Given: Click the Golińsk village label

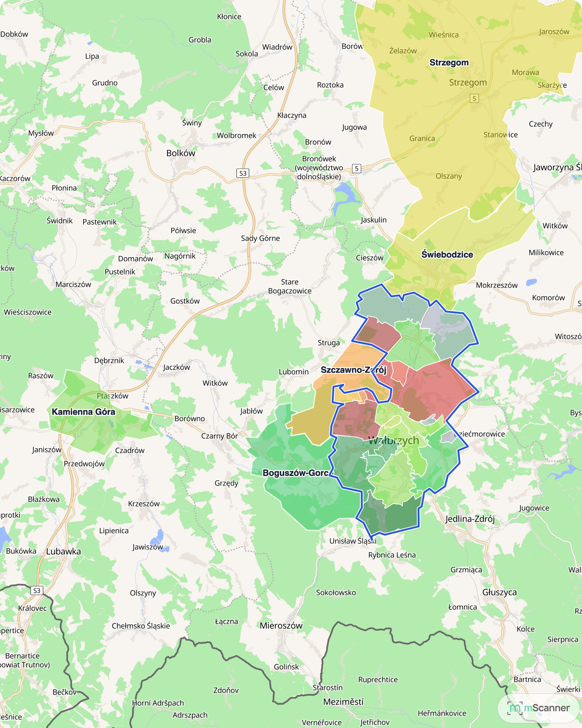Looking at the screenshot, I should pyautogui.click(x=286, y=667).
